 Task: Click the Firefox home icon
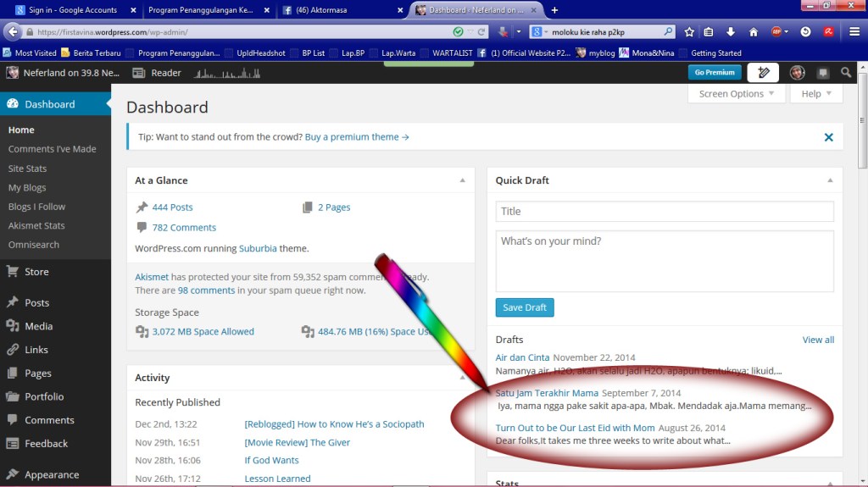click(753, 32)
